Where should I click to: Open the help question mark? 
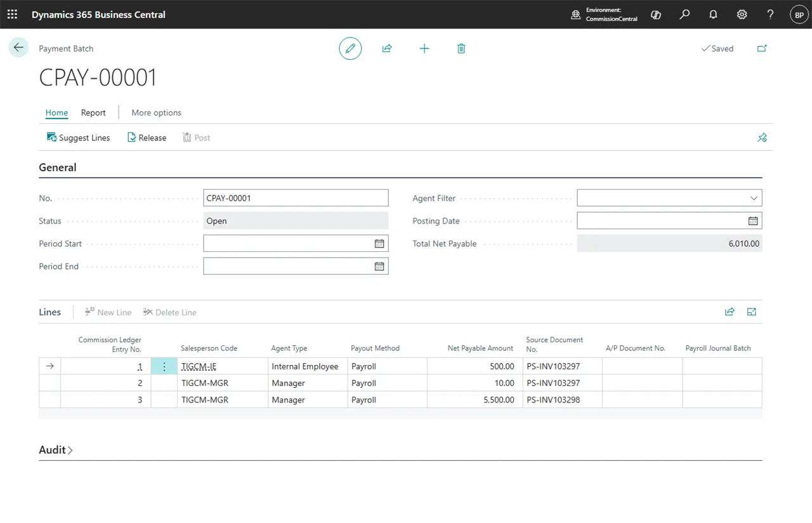point(770,15)
